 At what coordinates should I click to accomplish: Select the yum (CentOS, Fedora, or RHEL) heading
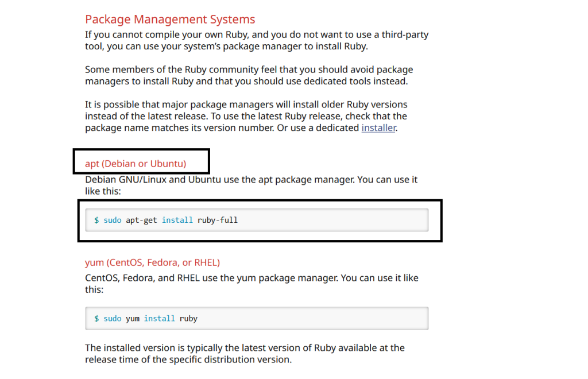click(152, 262)
